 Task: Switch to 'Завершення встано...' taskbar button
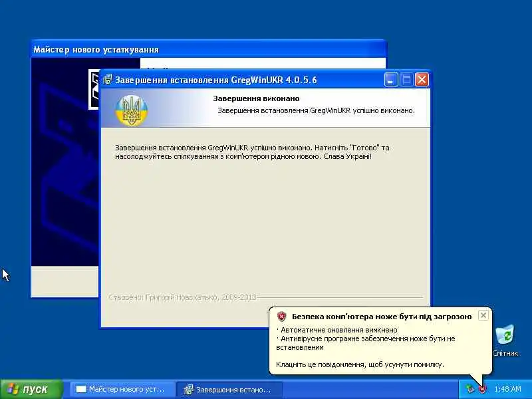229,390
